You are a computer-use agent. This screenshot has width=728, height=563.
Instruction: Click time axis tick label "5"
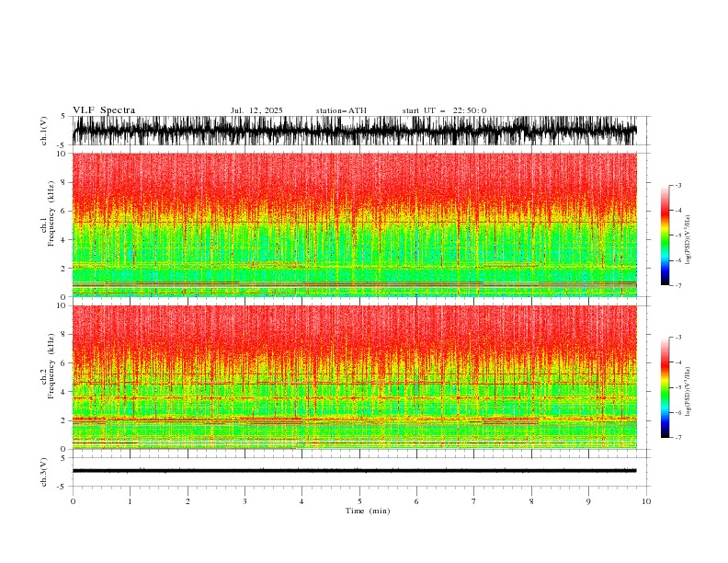click(359, 501)
